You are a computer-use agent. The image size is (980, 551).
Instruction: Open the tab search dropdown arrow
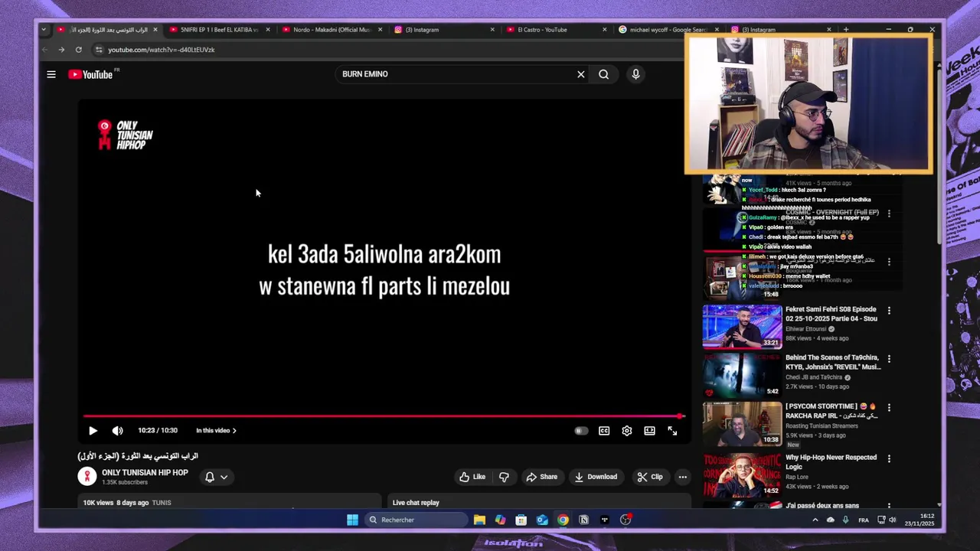coord(44,30)
